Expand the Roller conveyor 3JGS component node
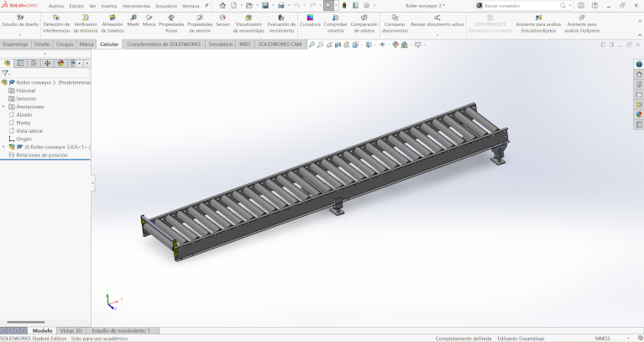The height and width of the screenshot is (342, 644). click(x=3, y=147)
